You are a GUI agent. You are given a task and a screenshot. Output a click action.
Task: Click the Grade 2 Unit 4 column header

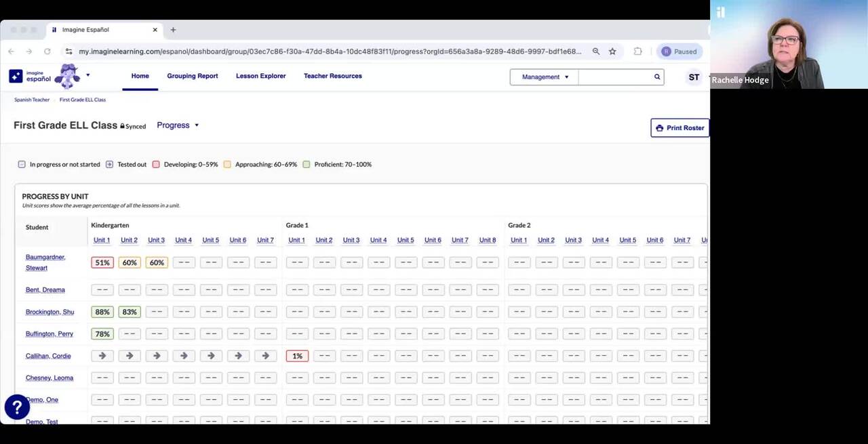pyautogui.click(x=600, y=240)
